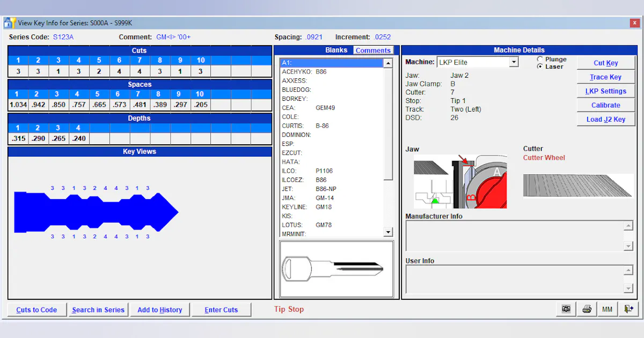Screen dimensions: 644x338
Task: Select the COLE: blank entry
Action: (332, 116)
